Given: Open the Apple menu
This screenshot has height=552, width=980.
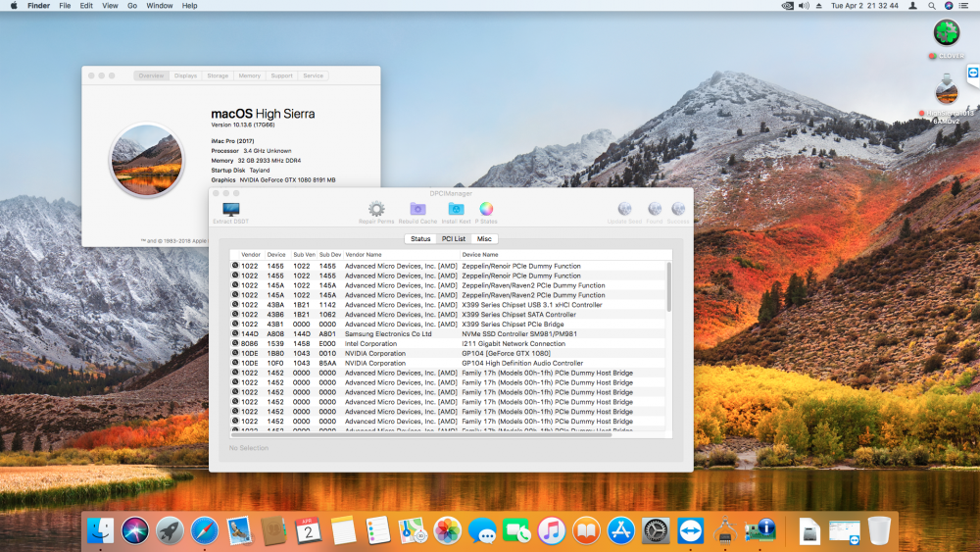Looking at the screenshot, I should click(x=14, y=6).
